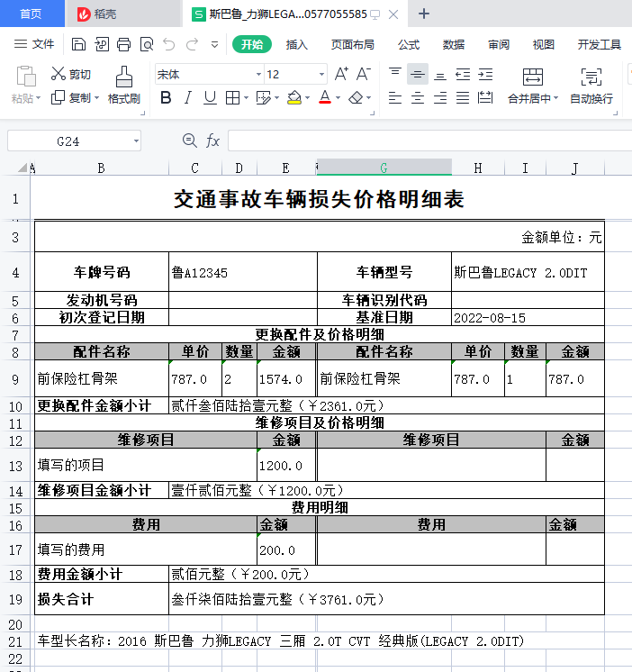Screen dimensions: 632x672
Task: Go to the 首页 tab
Action: 31,14
